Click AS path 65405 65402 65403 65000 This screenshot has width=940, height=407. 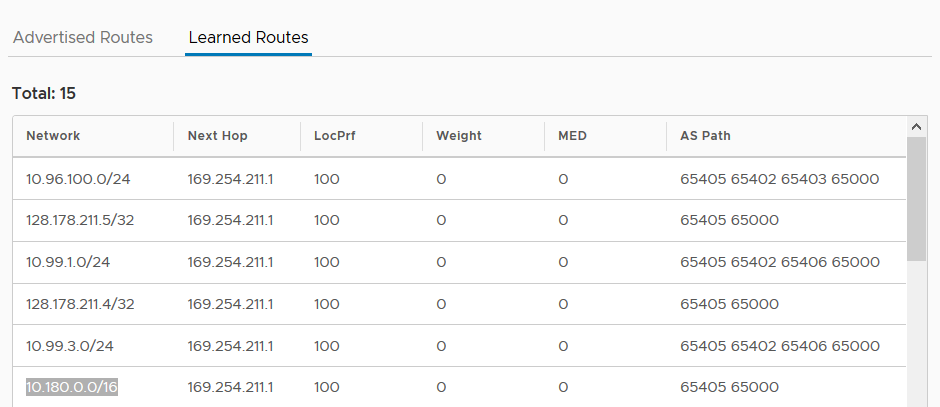coord(779,179)
